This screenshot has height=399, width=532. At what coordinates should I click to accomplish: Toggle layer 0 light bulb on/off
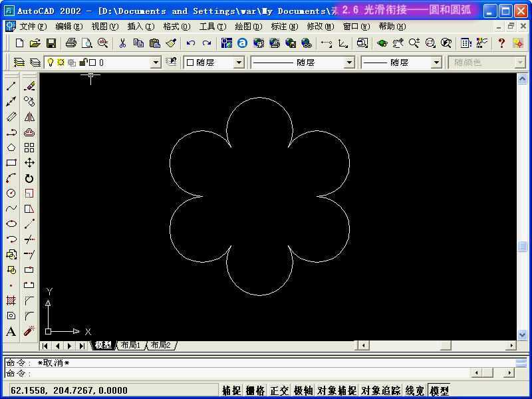(x=51, y=63)
